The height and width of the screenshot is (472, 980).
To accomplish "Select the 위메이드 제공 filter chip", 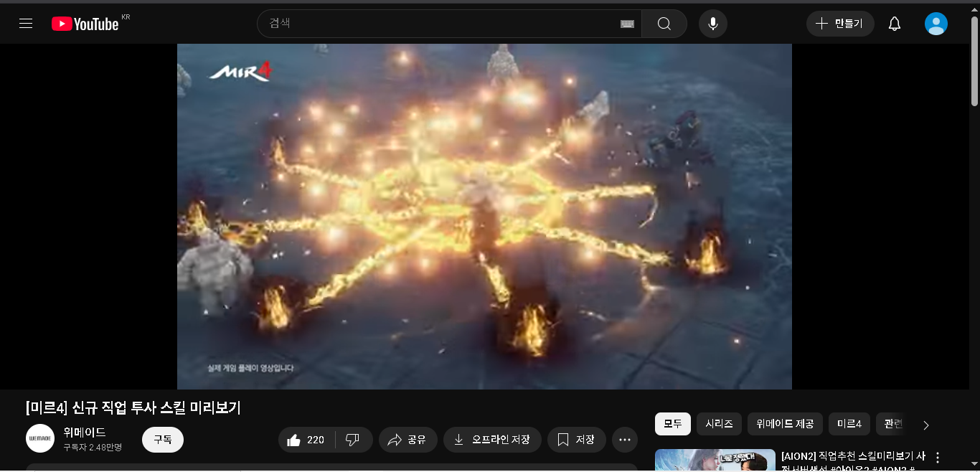I will pos(785,424).
